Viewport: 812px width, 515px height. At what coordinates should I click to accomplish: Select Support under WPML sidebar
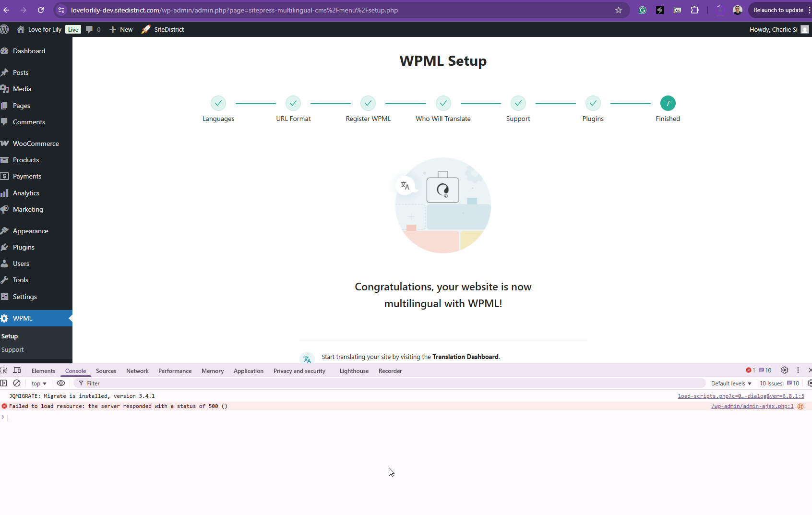[x=12, y=350]
